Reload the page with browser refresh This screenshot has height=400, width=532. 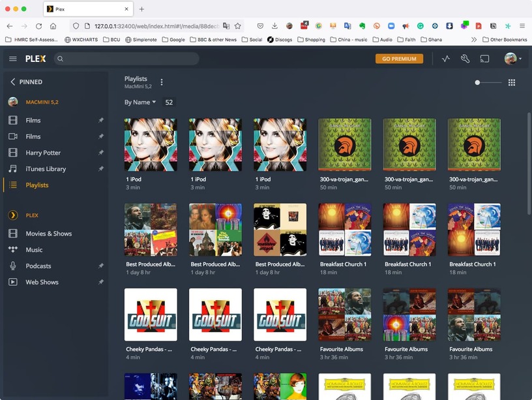point(38,26)
